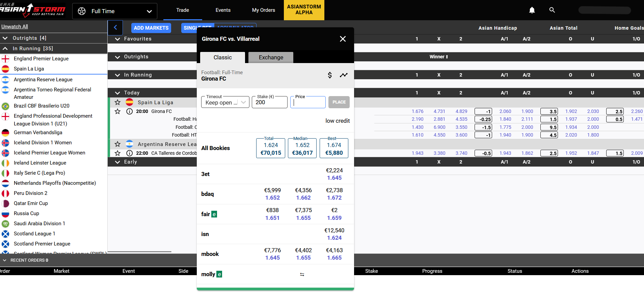Viewport: 644px width, 292px height.
Task: Click the Netherlands flag for Playoffs
Action: (x=5, y=183)
